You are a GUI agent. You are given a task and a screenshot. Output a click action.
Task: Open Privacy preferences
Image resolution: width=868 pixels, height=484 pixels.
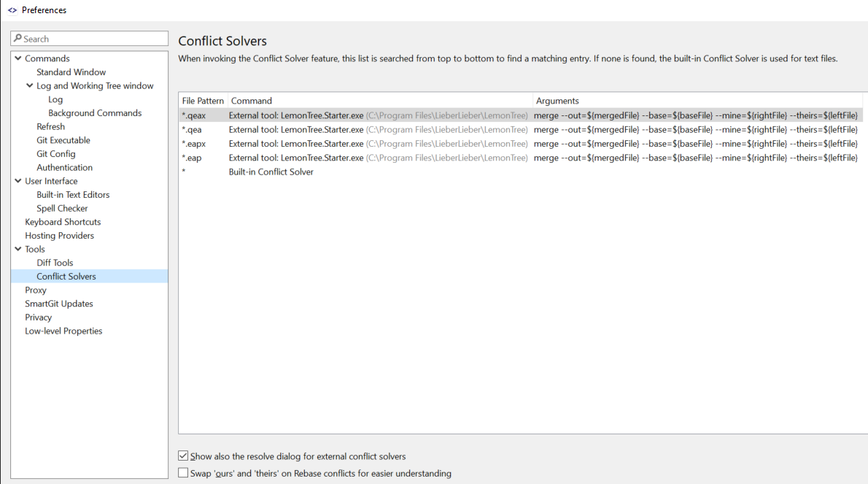tap(38, 318)
